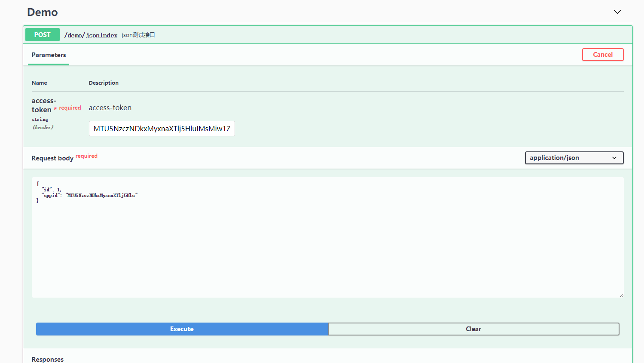The height and width of the screenshot is (363, 644).
Task: Click the textarea resize handle
Action: (x=621, y=295)
